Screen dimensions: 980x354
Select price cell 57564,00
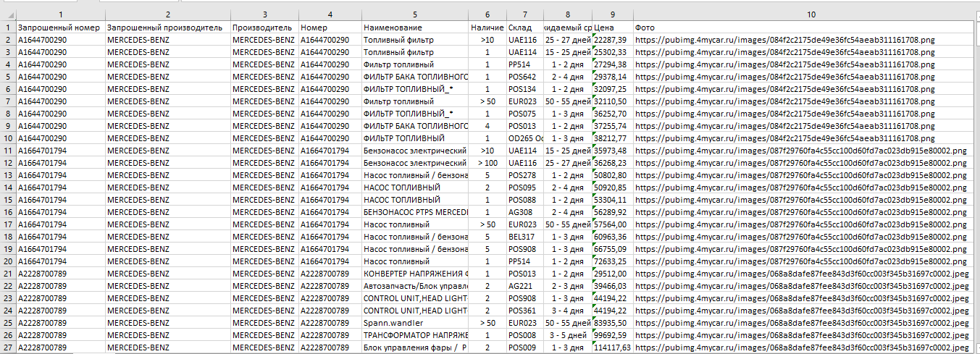613,224
